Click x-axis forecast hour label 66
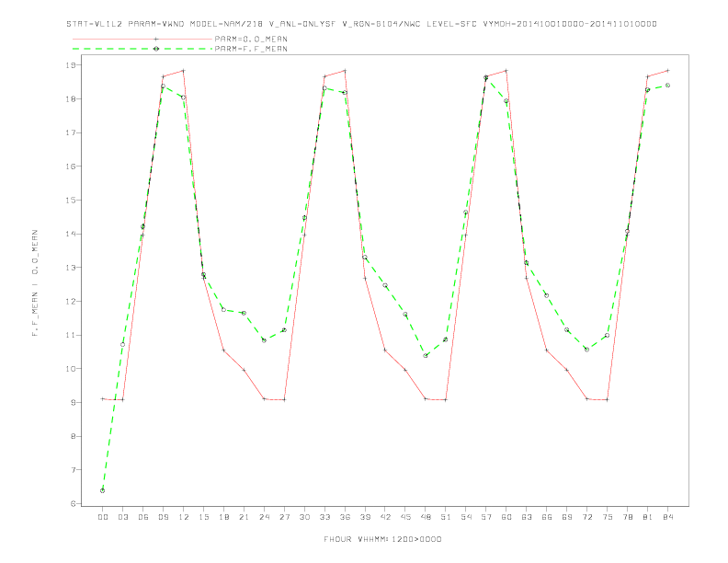The width and height of the screenshot is (728, 563). pyautogui.click(x=547, y=517)
